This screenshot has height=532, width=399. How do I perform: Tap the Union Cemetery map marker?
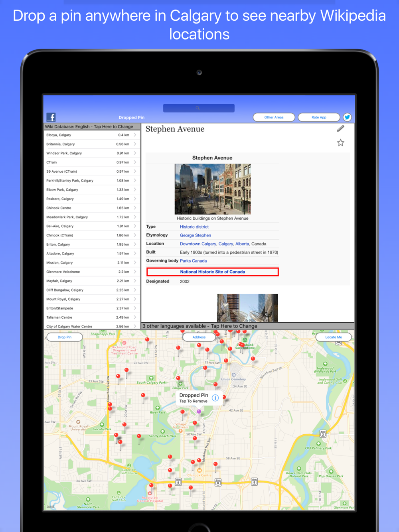[233, 375]
